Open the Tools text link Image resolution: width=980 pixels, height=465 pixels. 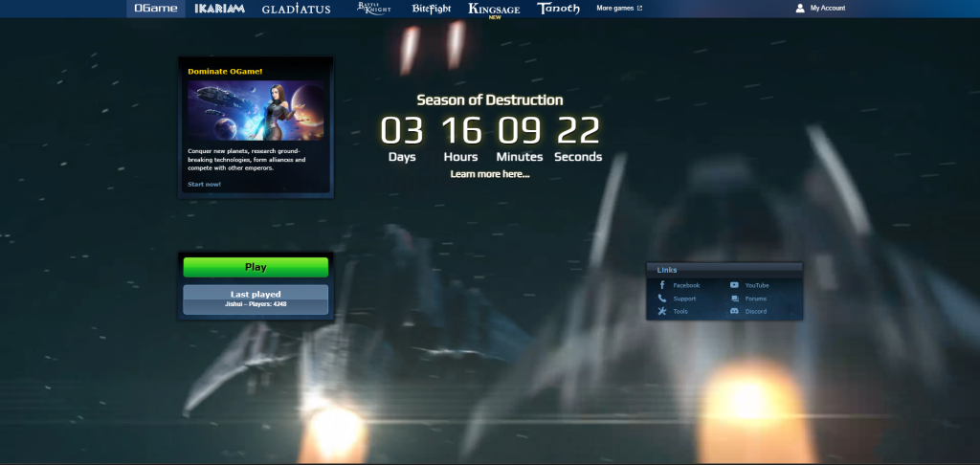pos(680,311)
